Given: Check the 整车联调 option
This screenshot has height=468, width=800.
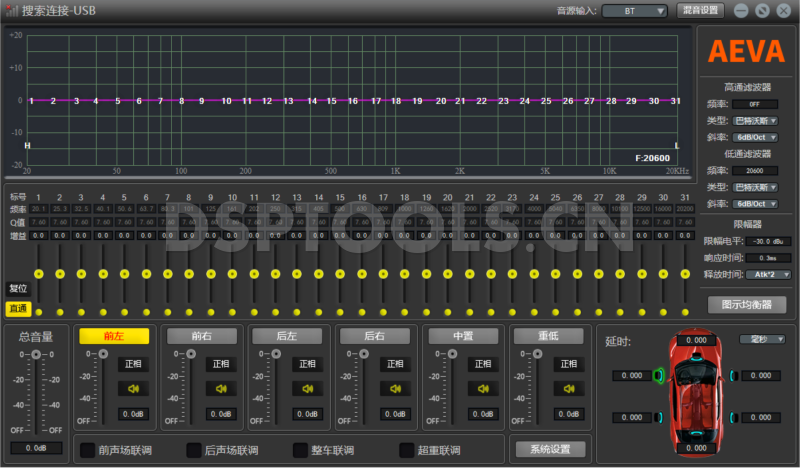Looking at the screenshot, I should click(x=300, y=450).
